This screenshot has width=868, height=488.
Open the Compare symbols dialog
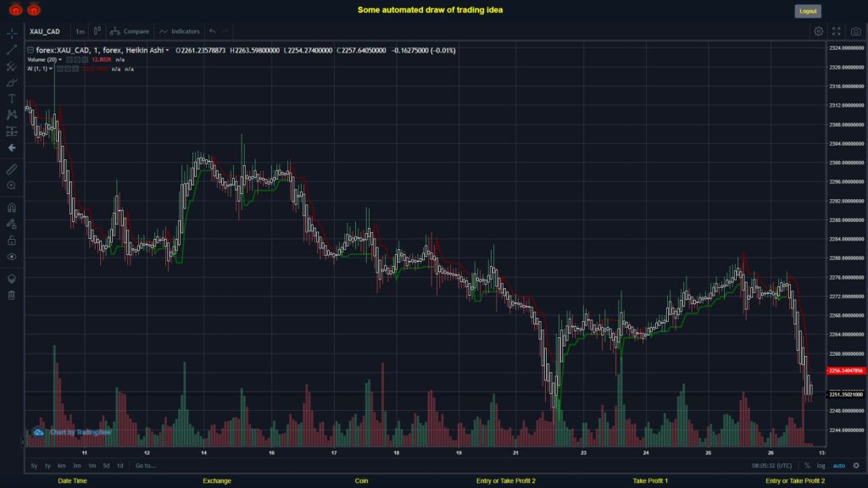tap(130, 31)
